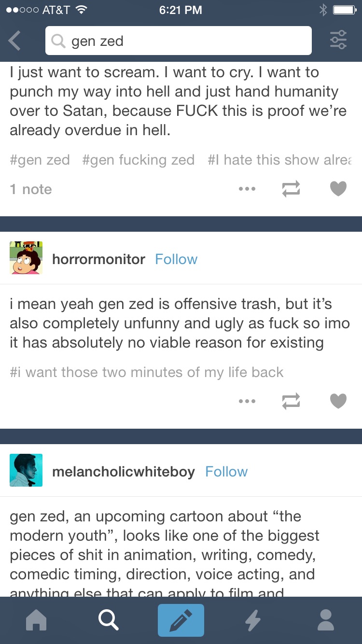
Task: Open melancholicwhiteboy avatar thumbnail
Action: (x=26, y=470)
